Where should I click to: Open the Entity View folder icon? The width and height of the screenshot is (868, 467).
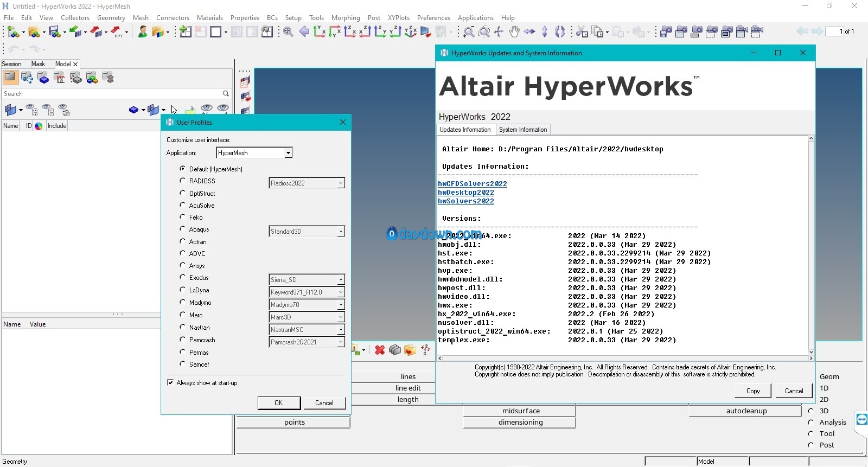pos(10,78)
